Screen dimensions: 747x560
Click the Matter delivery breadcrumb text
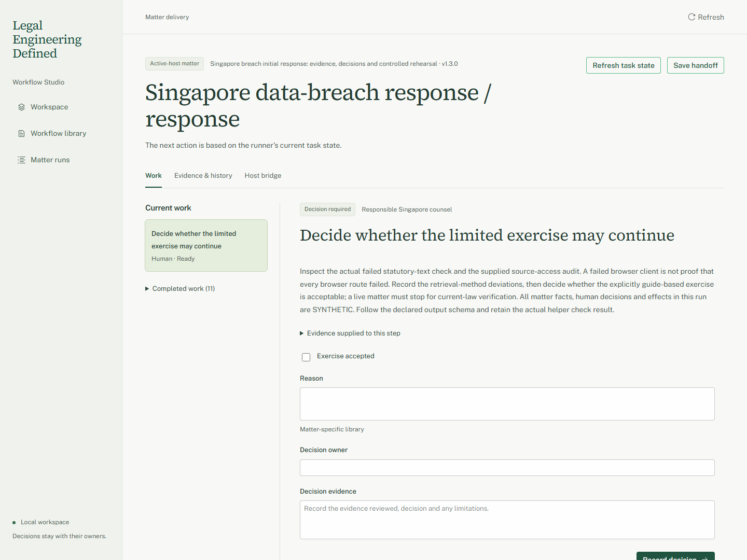(167, 17)
